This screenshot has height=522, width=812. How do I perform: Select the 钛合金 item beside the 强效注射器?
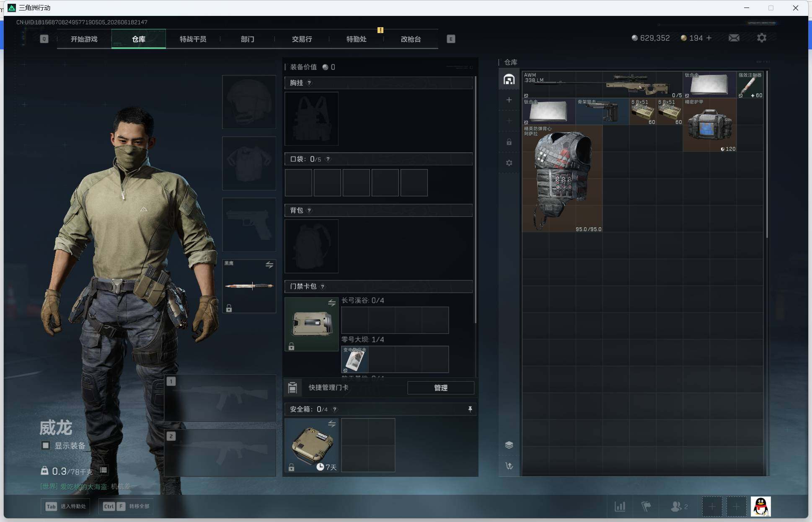click(x=709, y=85)
